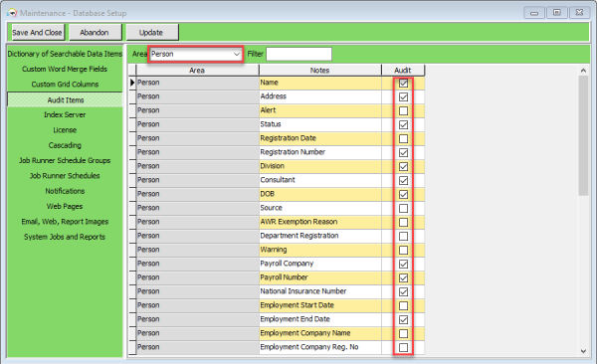597x364 pixels.
Task: Minimize the Database Setup window
Action: click(534, 13)
